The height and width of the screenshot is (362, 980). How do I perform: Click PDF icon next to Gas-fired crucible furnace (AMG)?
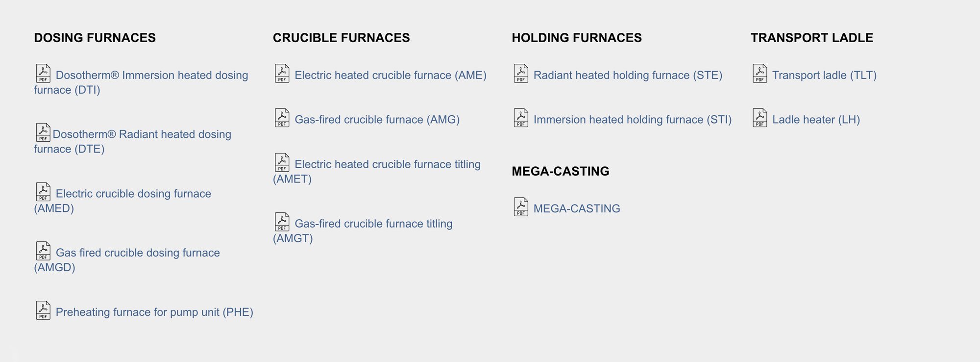coord(282,118)
